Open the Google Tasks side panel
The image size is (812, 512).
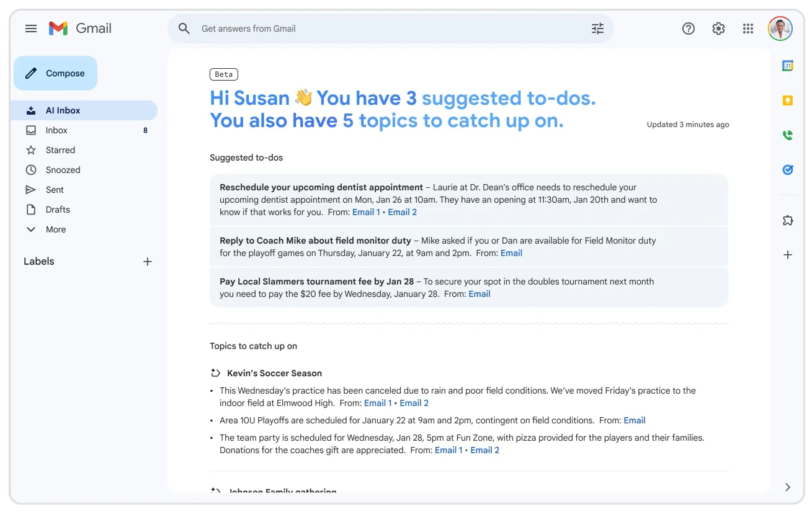[x=787, y=169]
